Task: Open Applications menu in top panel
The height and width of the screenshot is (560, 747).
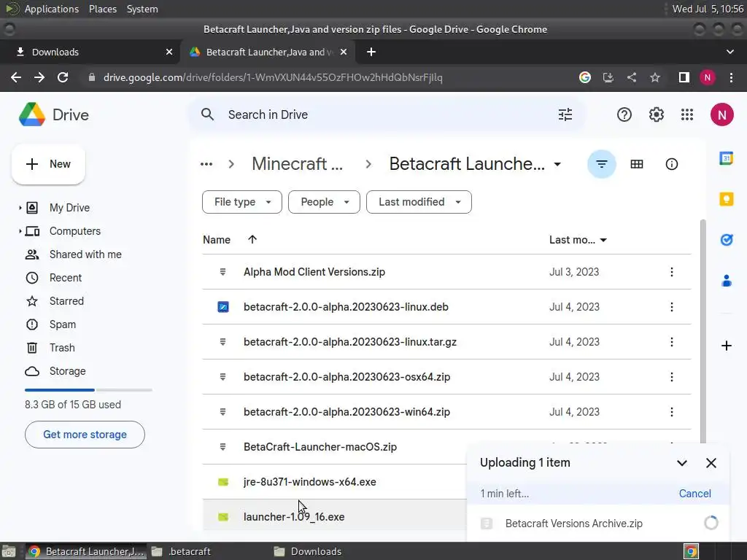Action: [52, 9]
